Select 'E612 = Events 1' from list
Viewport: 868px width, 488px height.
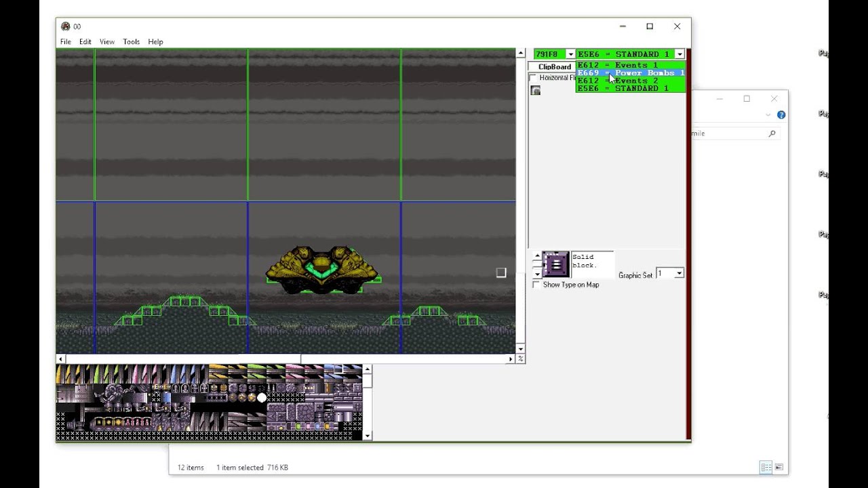coord(631,65)
